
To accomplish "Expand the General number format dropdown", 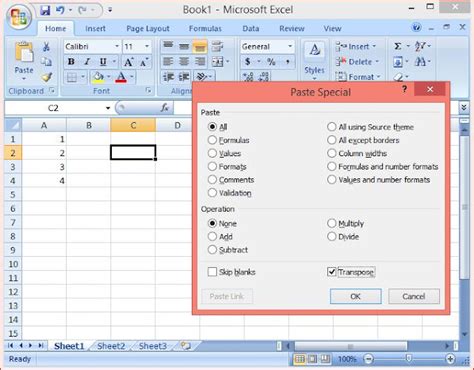I will pos(290,46).
